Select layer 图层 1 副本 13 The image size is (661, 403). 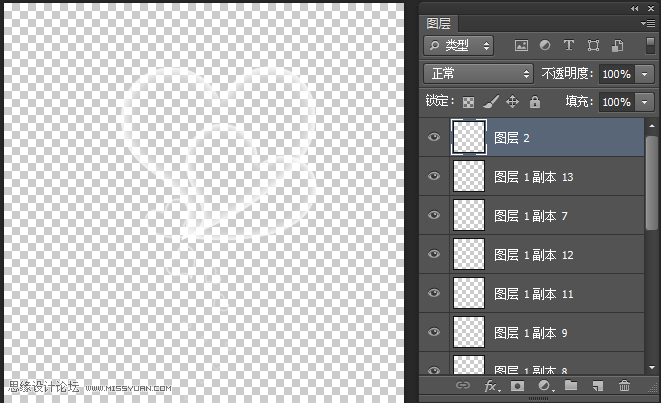(x=532, y=176)
